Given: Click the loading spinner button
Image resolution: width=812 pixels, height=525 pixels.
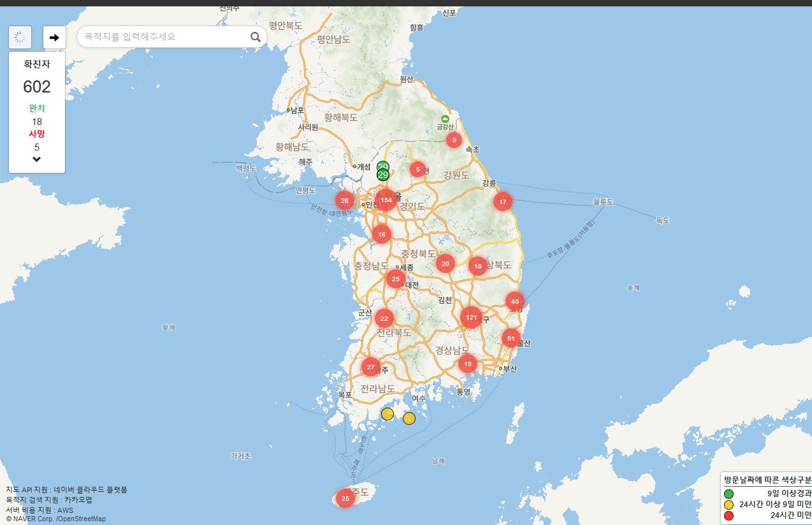Looking at the screenshot, I should coord(20,38).
